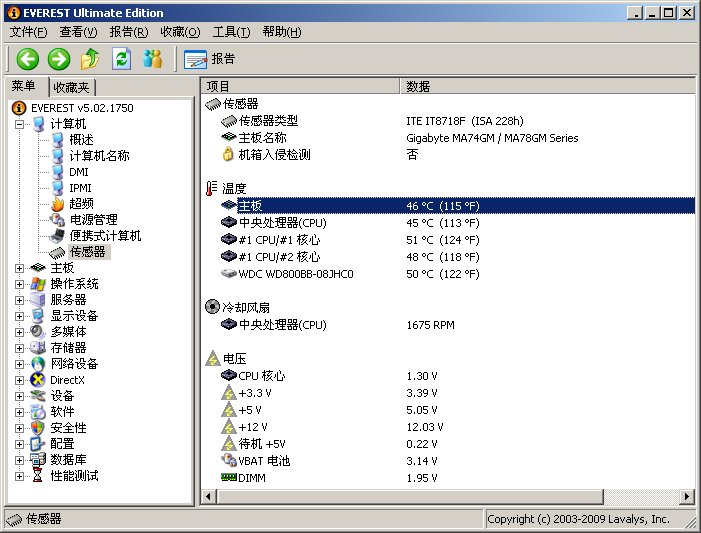Open the 帮助(H) menu

pyautogui.click(x=282, y=32)
